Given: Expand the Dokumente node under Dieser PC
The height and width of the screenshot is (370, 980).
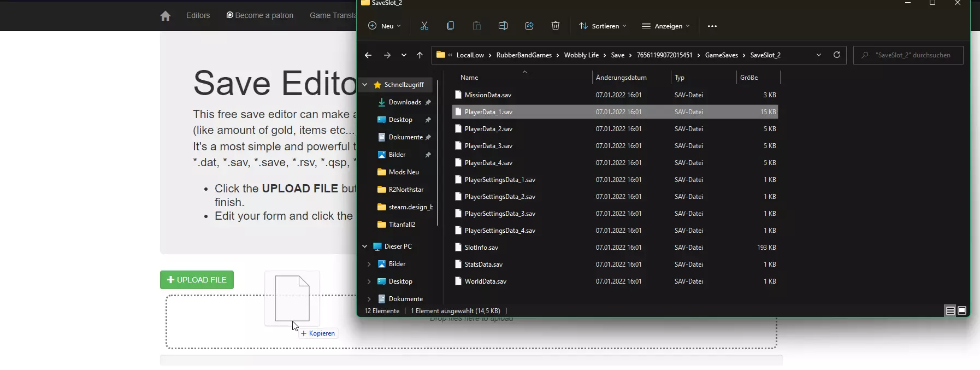Looking at the screenshot, I should coord(369,299).
